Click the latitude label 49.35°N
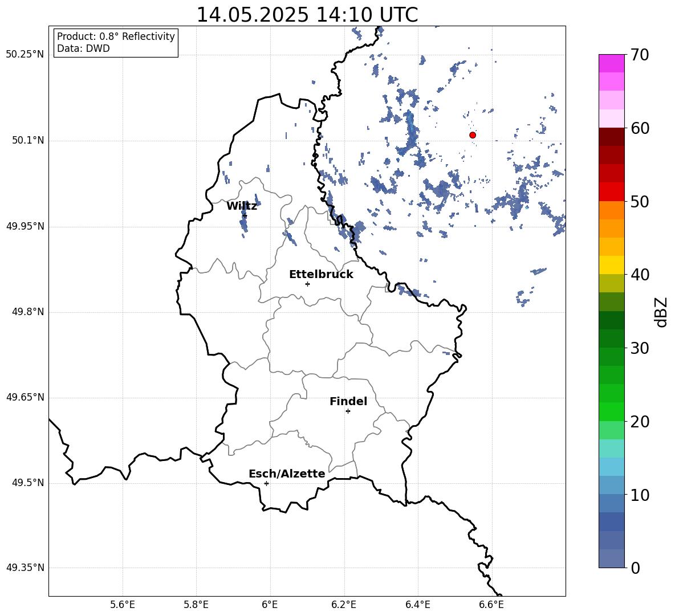The width and height of the screenshot is (675, 616). point(25,568)
